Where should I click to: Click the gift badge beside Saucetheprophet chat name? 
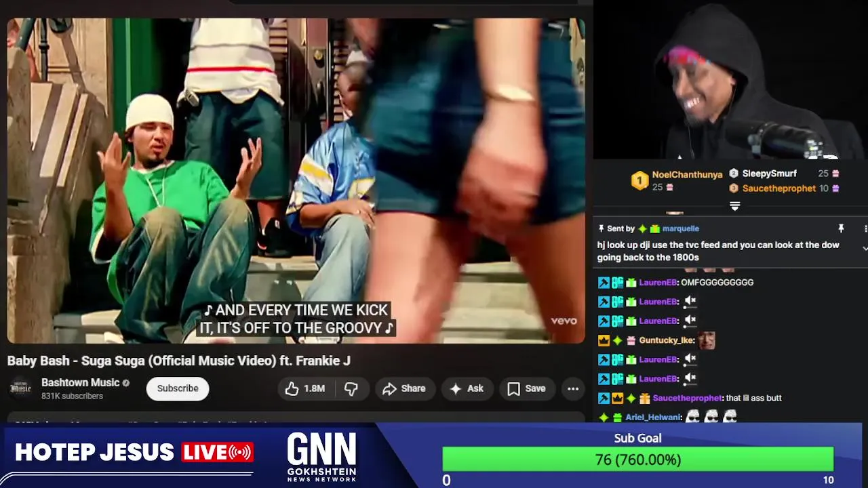click(644, 398)
